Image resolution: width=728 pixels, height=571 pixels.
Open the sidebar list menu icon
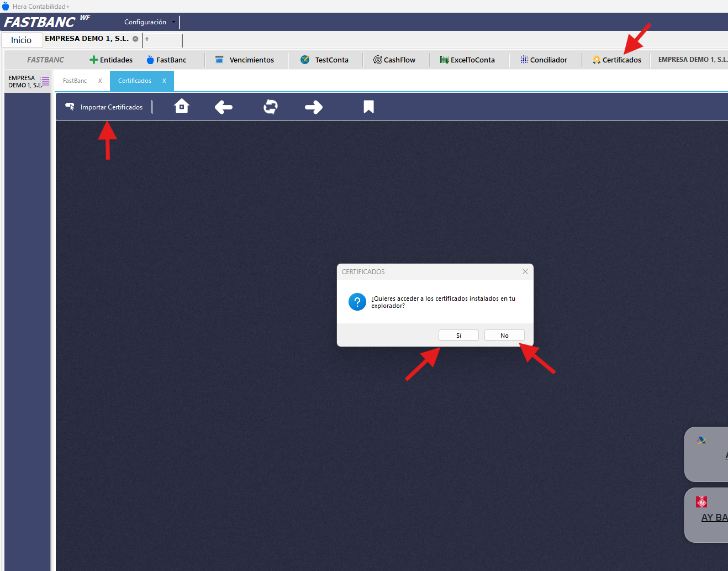[x=45, y=81]
